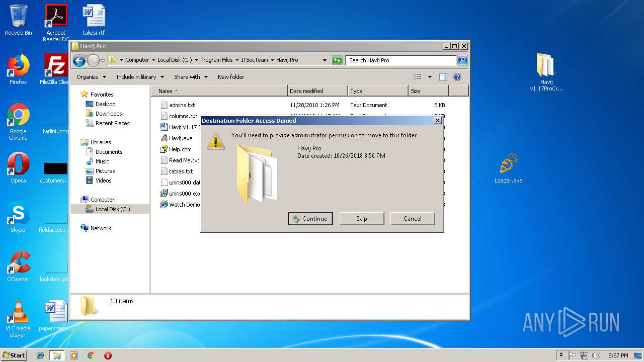Click Cancel button in dialog
This screenshot has width=644, height=362.
coord(413,219)
